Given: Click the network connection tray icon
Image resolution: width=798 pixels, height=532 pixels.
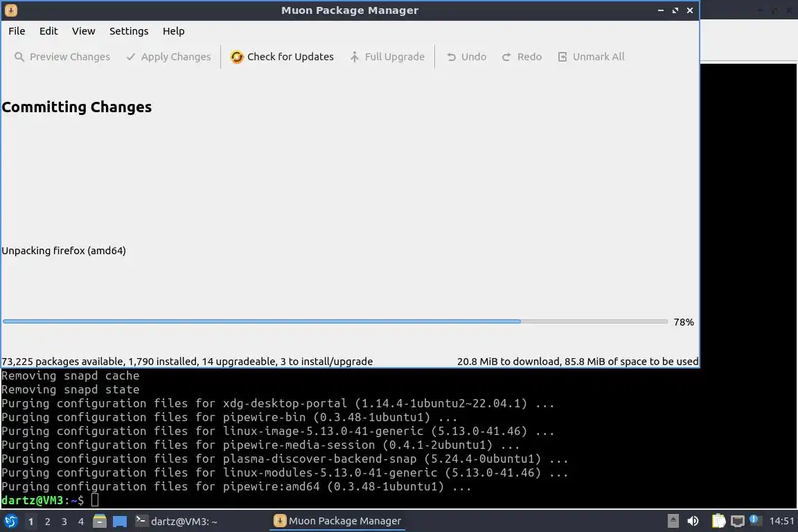Looking at the screenshot, I should 738,521.
